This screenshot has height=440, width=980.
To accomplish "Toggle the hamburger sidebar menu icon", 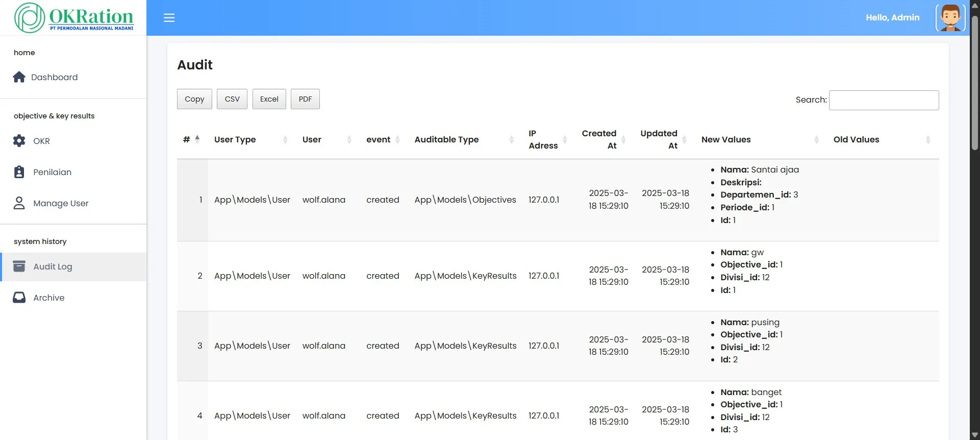I will tap(169, 18).
